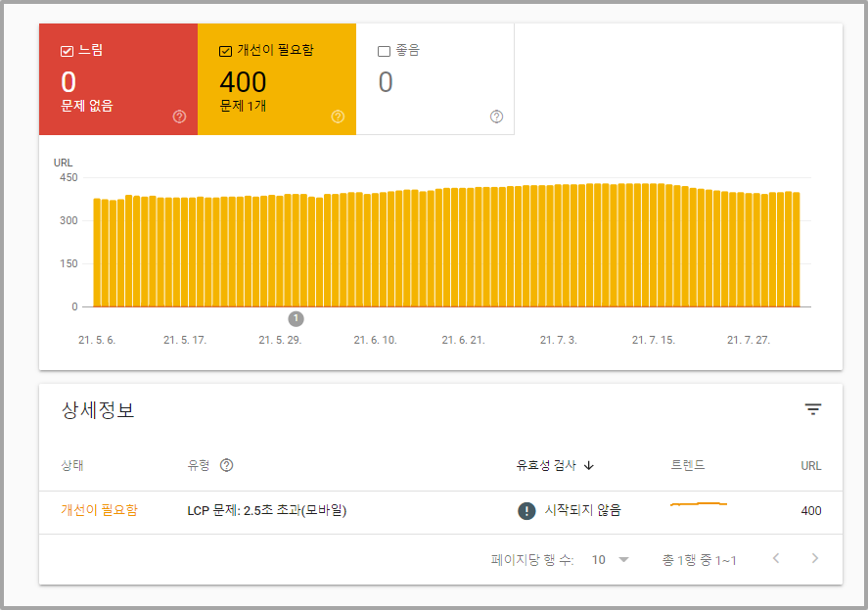868x610 pixels.
Task: Sort the table by 유효성 검사
Action: click(x=558, y=465)
